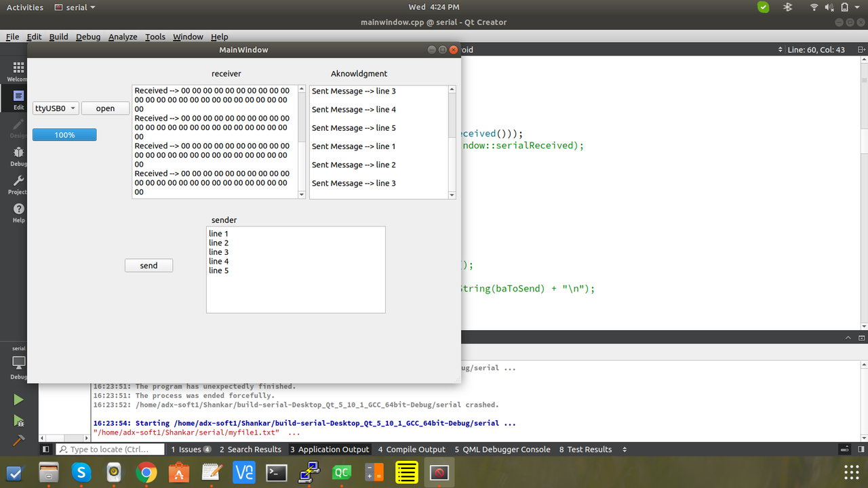This screenshot has width=868, height=488.
Task: Click Aknowldgment list scrollbar handle
Action: (452, 115)
